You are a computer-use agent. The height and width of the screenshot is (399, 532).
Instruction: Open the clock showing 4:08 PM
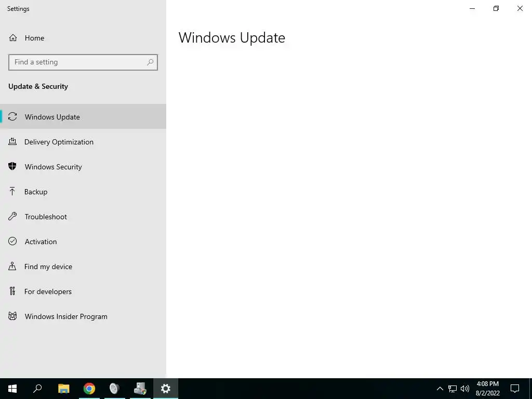coord(487,389)
